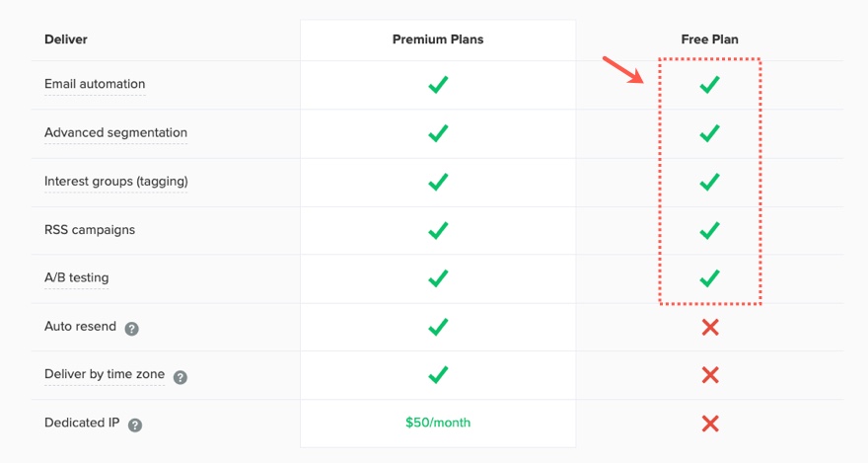Click the A/B testing feature label
The image size is (868, 463).
pos(76,278)
